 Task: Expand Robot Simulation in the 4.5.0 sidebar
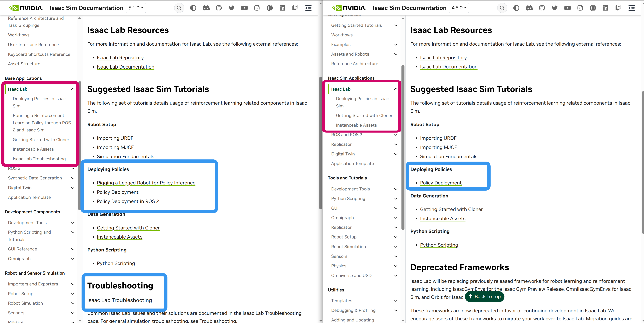pyautogui.click(x=396, y=247)
